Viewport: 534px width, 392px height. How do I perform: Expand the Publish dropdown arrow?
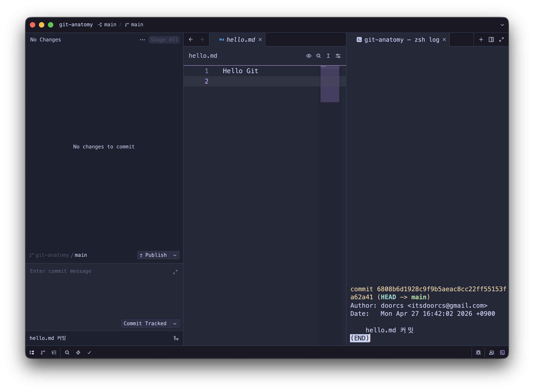[175, 255]
